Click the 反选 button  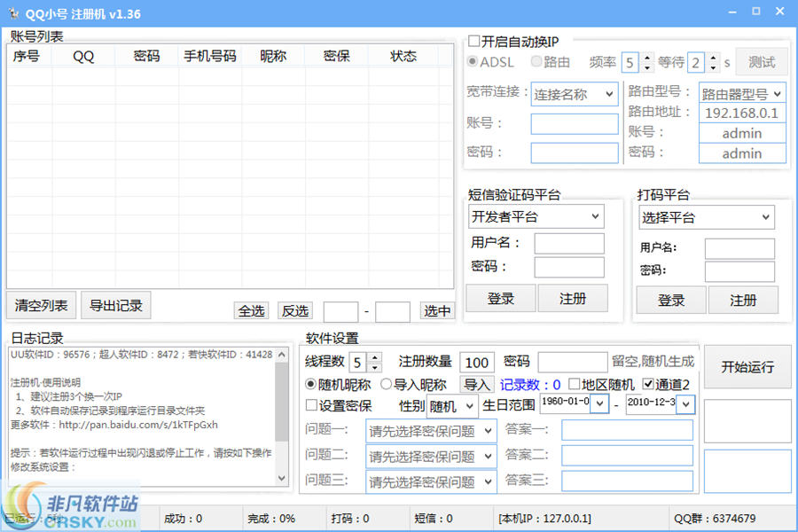(x=295, y=310)
